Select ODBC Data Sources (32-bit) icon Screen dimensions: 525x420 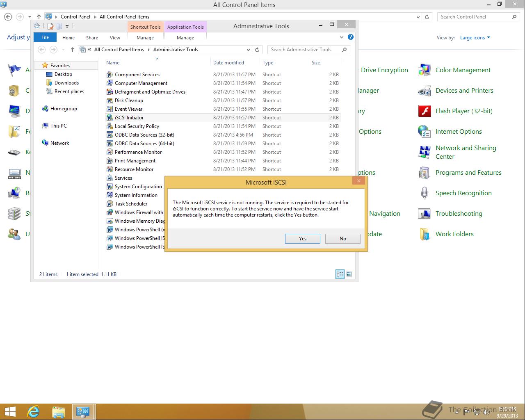(x=110, y=135)
